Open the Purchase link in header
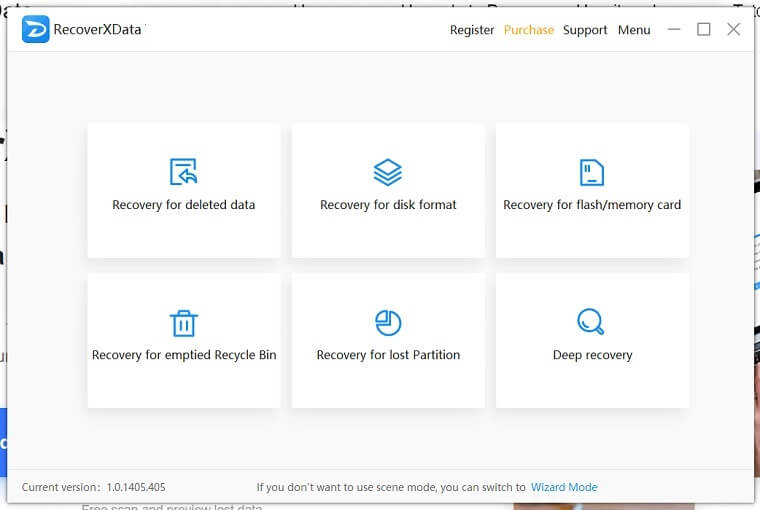This screenshot has width=760, height=510. (x=529, y=30)
